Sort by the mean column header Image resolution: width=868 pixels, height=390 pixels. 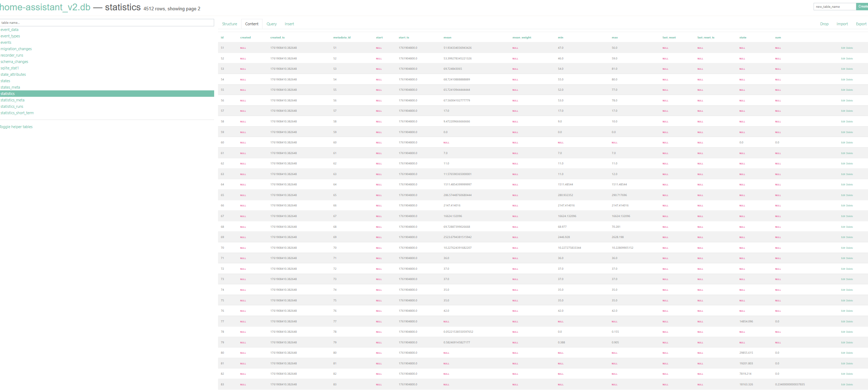click(447, 37)
